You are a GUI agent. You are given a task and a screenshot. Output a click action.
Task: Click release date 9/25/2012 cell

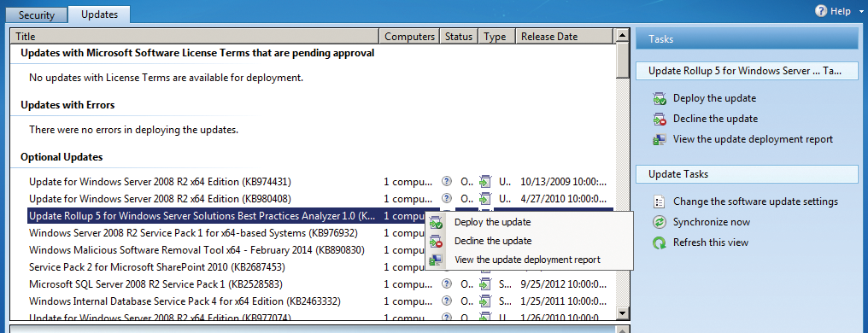[x=564, y=284]
